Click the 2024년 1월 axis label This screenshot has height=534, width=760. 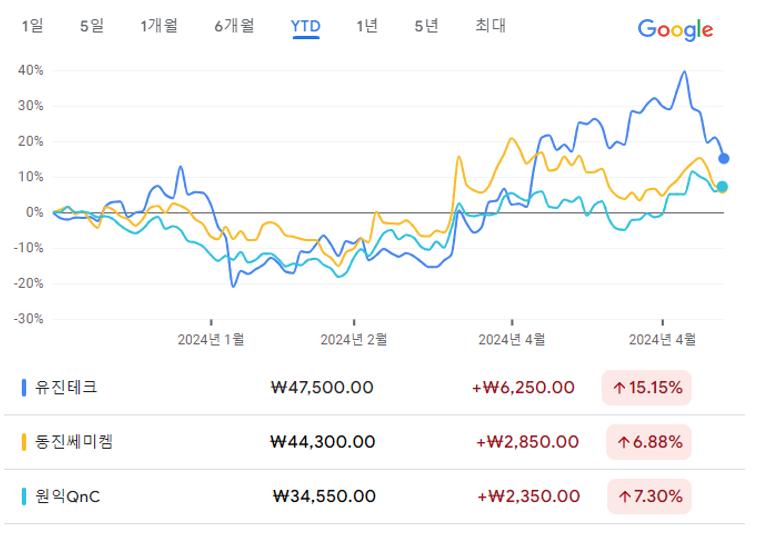(x=211, y=340)
